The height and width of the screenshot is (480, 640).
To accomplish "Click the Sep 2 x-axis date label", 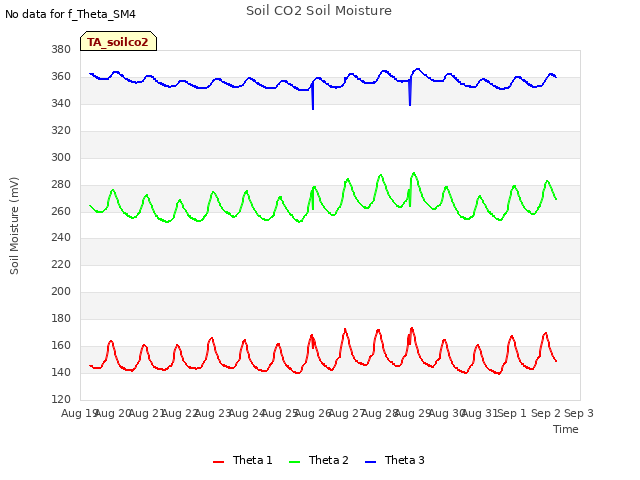I will coord(546,413).
